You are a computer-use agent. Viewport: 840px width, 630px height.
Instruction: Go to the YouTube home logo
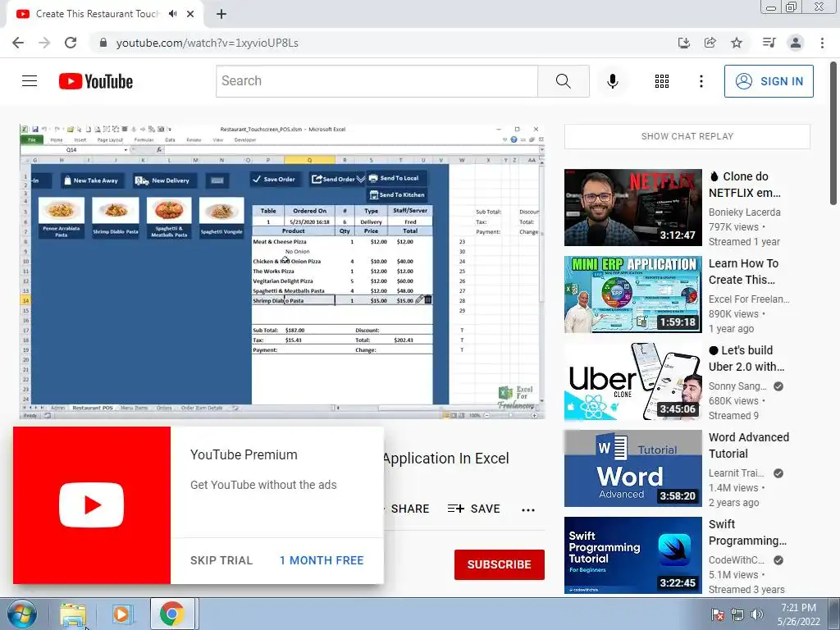click(96, 81)
